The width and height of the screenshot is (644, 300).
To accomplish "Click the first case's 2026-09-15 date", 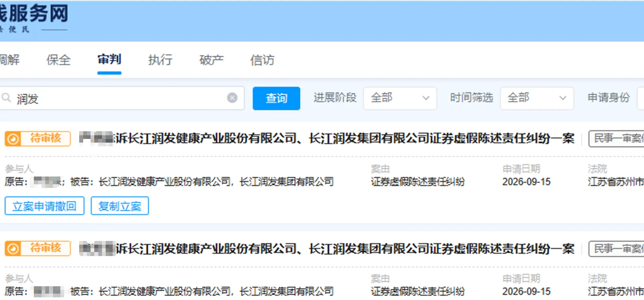I will [526, 182].
